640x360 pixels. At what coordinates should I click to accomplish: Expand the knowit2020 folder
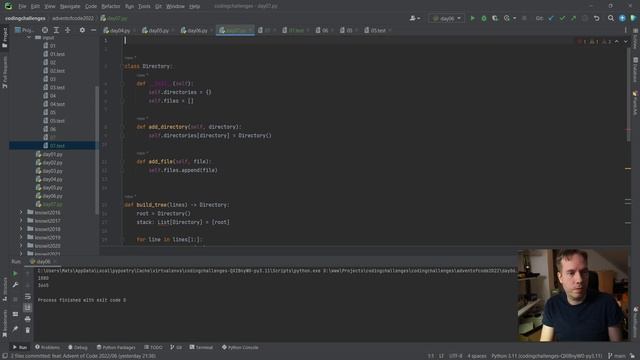coord(21,246)
